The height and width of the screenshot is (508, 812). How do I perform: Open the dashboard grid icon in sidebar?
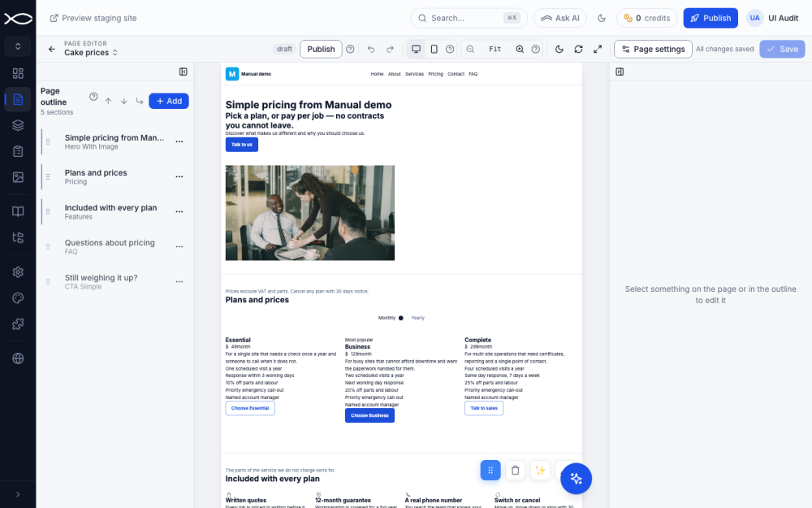tap(18, 73)
